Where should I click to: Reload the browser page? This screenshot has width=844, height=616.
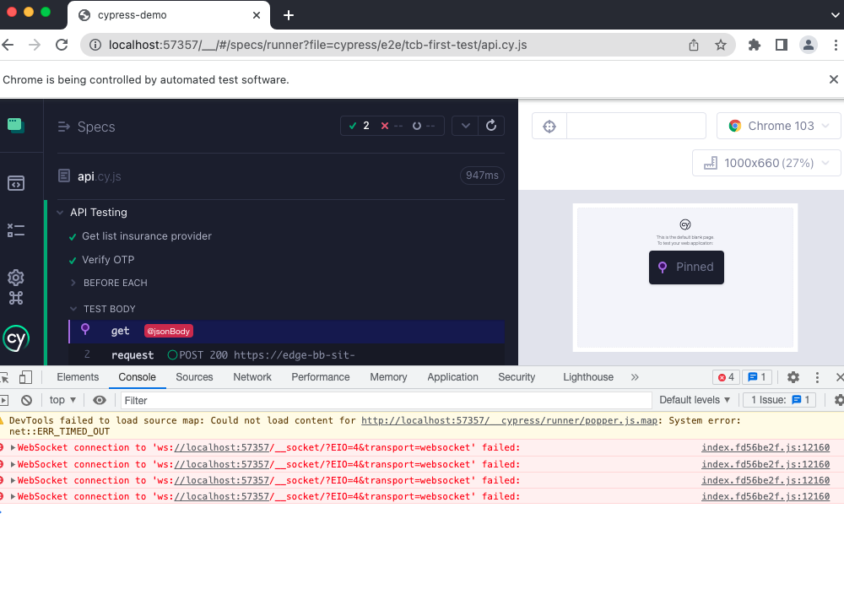(x=62, y=45)
